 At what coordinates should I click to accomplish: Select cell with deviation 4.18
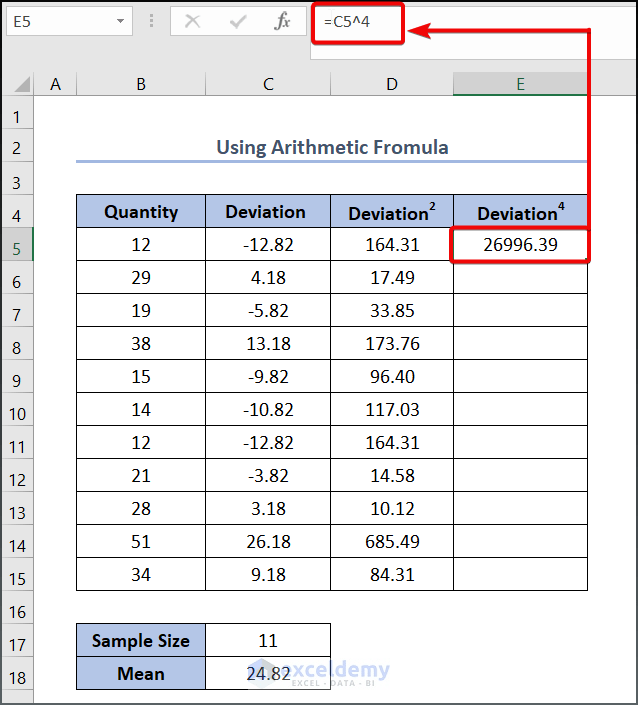click(x=268, y=277)
